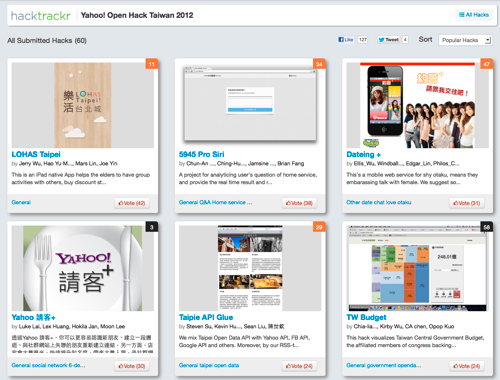Viewport: 500px width, 380px height.
Task: Vote for Taipie API Glue (24)
Action: click(x=299, y=366)
